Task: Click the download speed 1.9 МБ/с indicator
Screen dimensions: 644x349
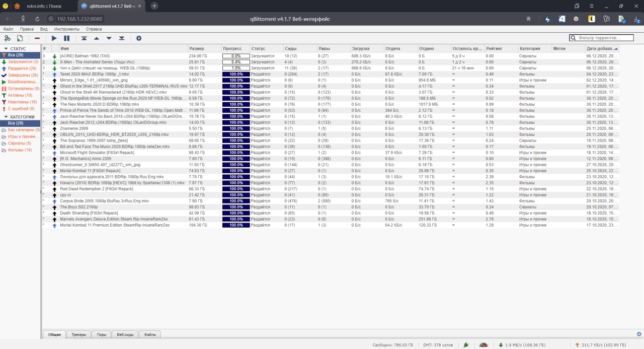Action: 522,345
